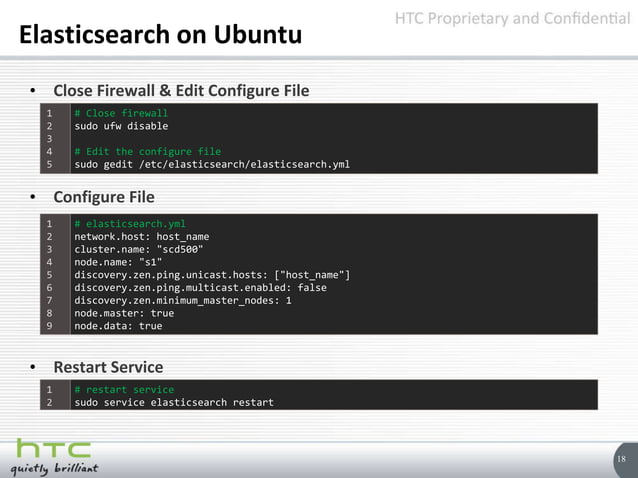The width and height of the screenshot is (638, 478).
Task: Click the discovery.zen.ping.unicast.hosts line
Action: point(212,275)
